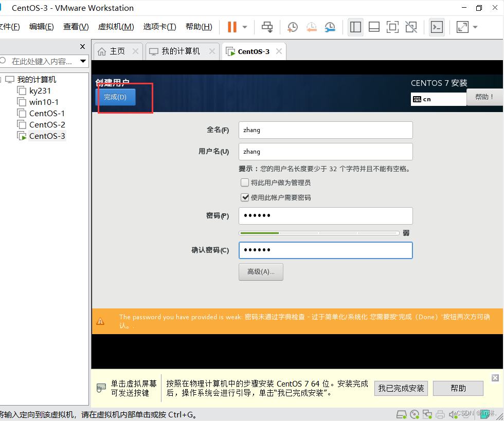Image resolution: width=504 pixels, height=421 pixels.
Task: Enter full screen mode icon
Action: coord(392,27)
